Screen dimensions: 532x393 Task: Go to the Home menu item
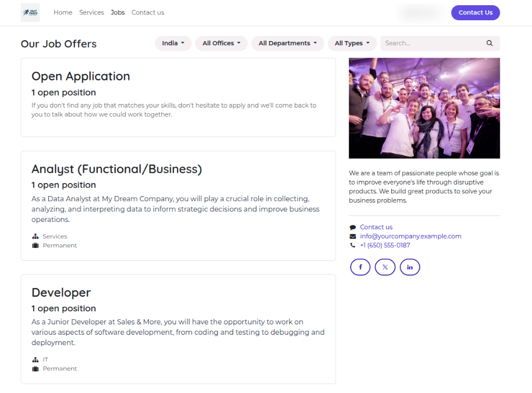click(x=63, y=12)
